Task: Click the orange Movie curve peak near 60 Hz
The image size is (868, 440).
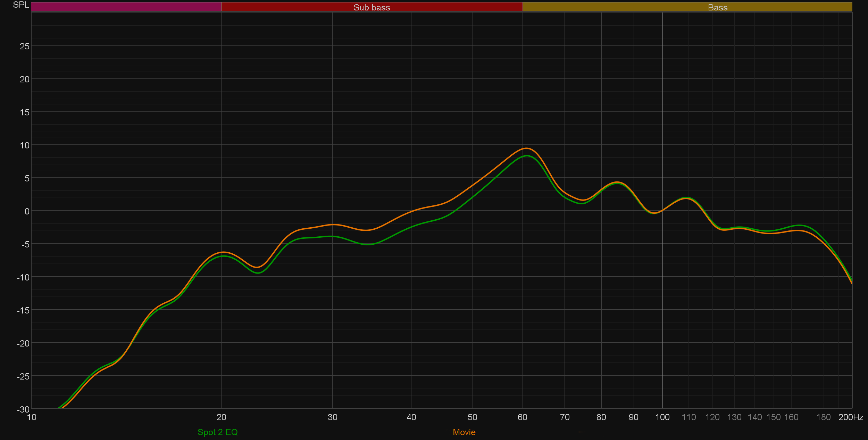Action: coord(526,148)
